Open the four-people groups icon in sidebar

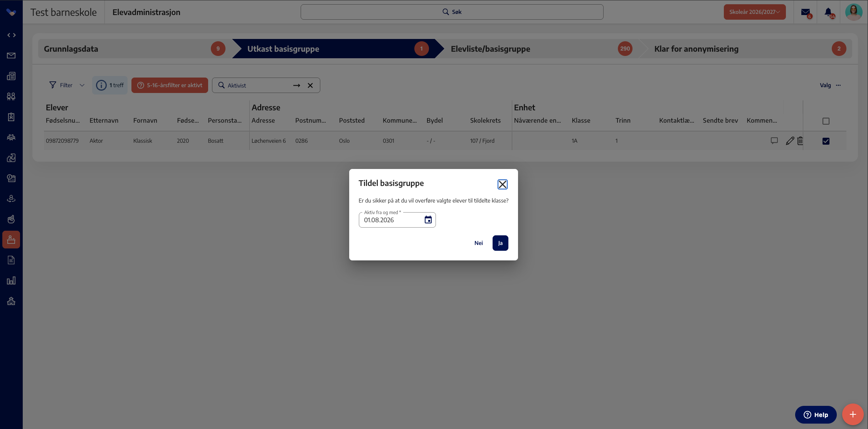tap(11, 96)
